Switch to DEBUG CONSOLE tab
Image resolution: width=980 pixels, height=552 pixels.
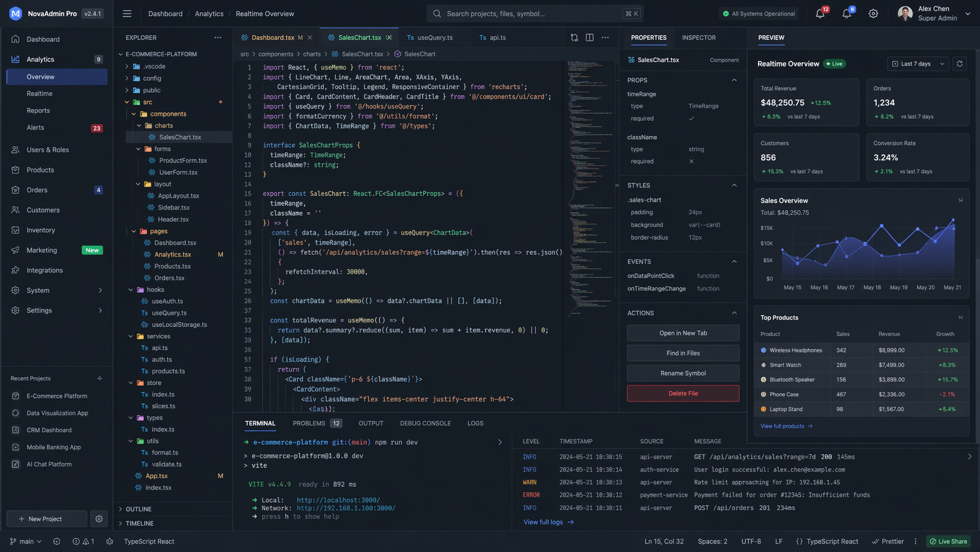[x=426, y=423]
